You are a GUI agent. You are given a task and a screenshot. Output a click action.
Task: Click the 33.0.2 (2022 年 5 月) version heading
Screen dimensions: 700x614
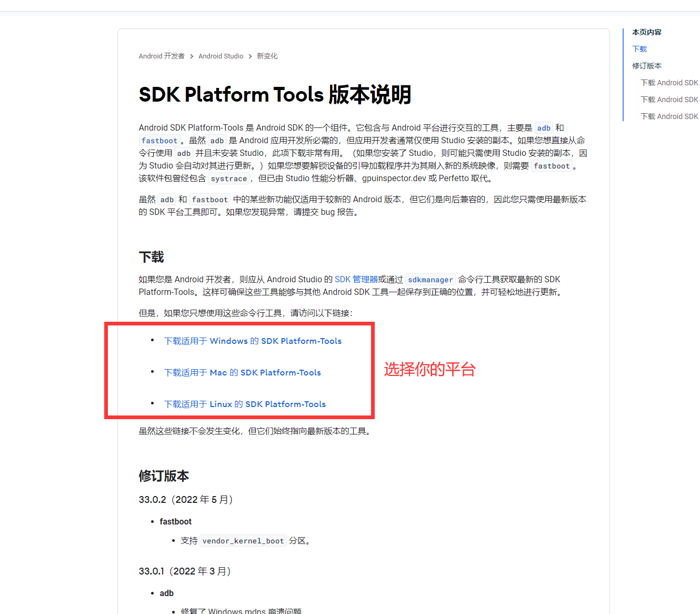tap(186, 500)
